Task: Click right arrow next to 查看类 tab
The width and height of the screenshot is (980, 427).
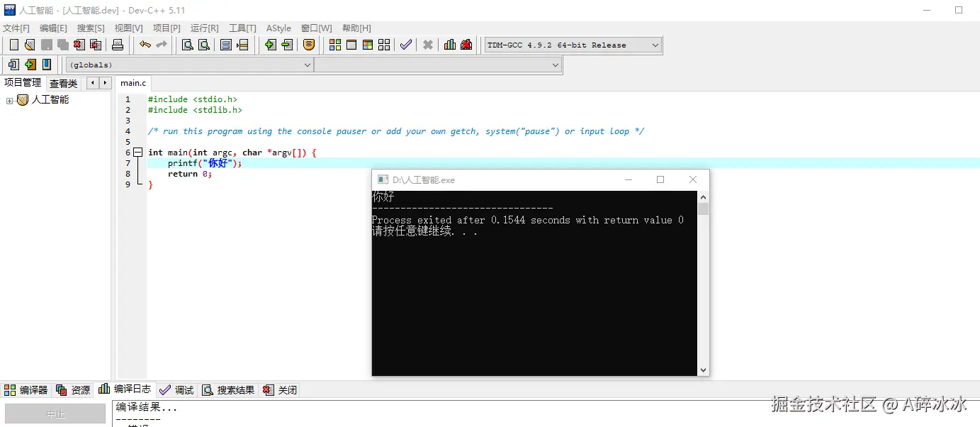Action: click(106, 83)
